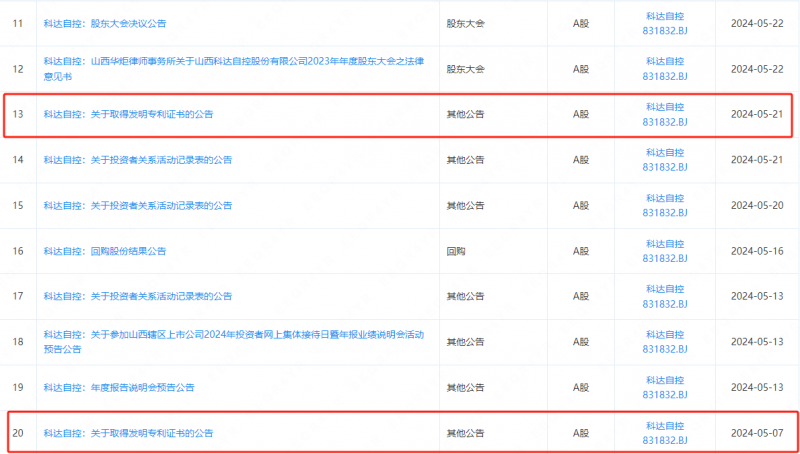Click the 科达自控 831832.BJ stock link in row 16

pyautogui.click(x=665, y=251)
